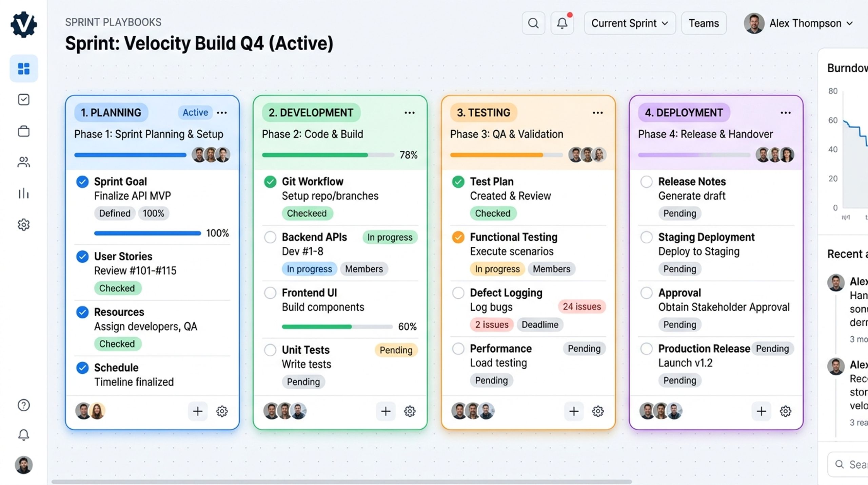Add item to the Planning card

click(198, 411)
